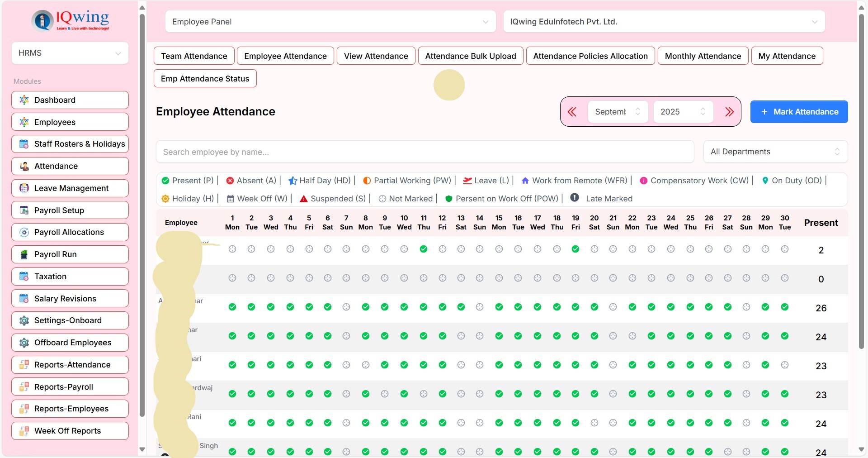Image resolution: width=868 pixels, height=458 pixels.
Task: Open the Employee Panel dropdown
Action: (330, 22)
